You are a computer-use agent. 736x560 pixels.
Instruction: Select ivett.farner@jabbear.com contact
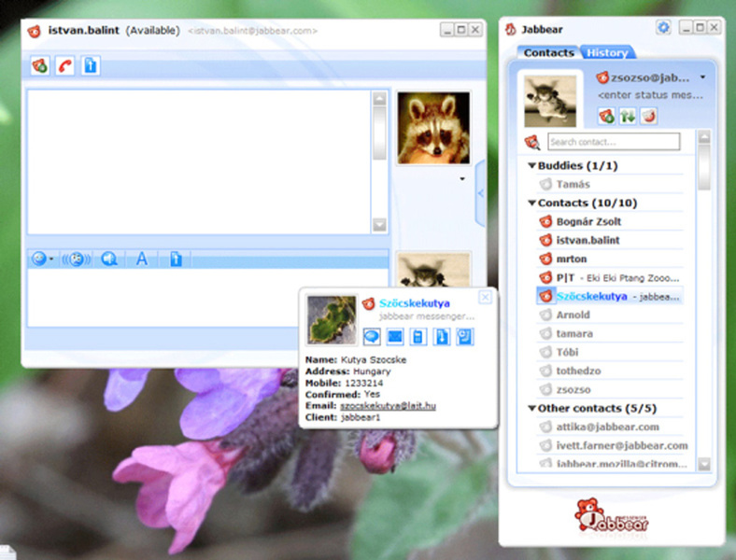pos(613,445)
